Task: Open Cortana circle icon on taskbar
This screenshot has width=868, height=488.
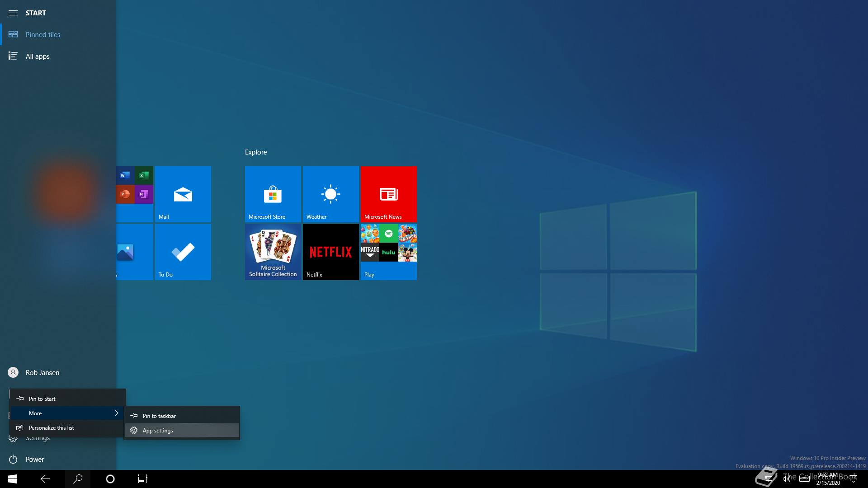Action: coord(110,479)
